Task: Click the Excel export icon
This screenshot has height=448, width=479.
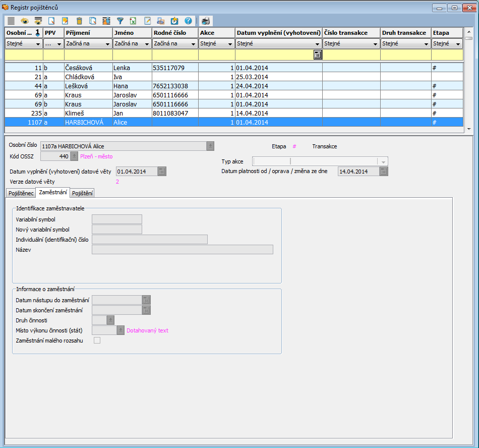Action: click(x=133, y=21)
